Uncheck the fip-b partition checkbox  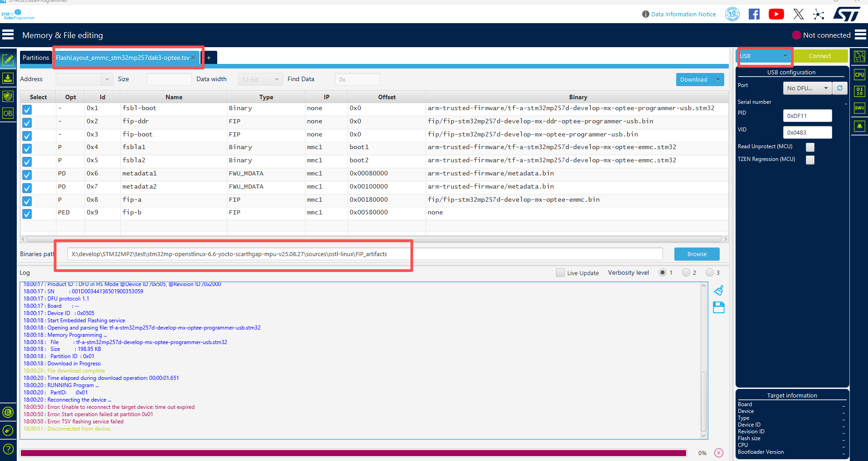pyautogui.click(x=27, y=214)
